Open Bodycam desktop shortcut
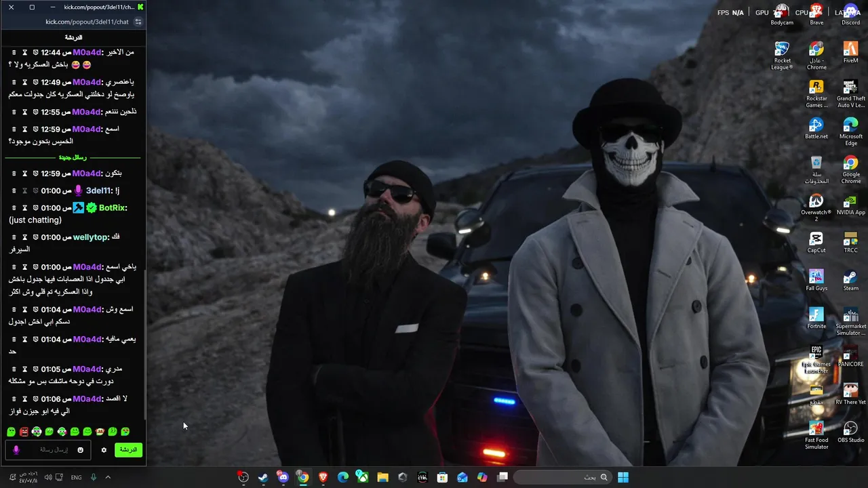This screenshot has width=868, height=488. pos(781,15)
